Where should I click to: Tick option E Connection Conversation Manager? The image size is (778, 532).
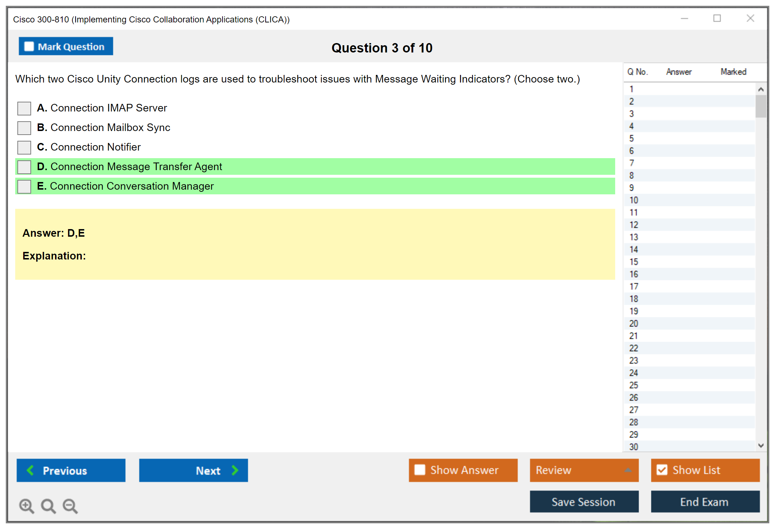pos(24,186)
